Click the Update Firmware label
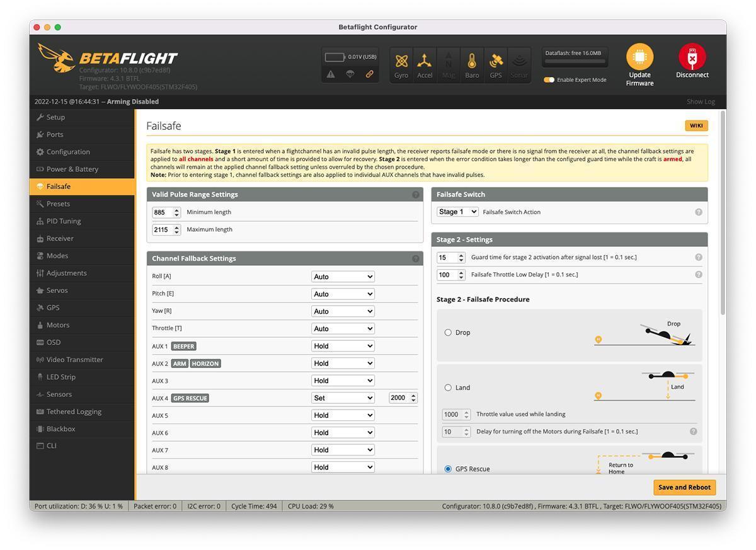Image resolution: width=756 pixels, height=550 pixels. [x=639, y=79]
